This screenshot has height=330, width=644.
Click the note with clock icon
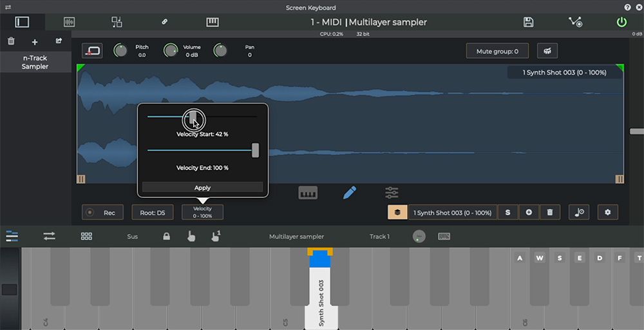coord(579,213)
